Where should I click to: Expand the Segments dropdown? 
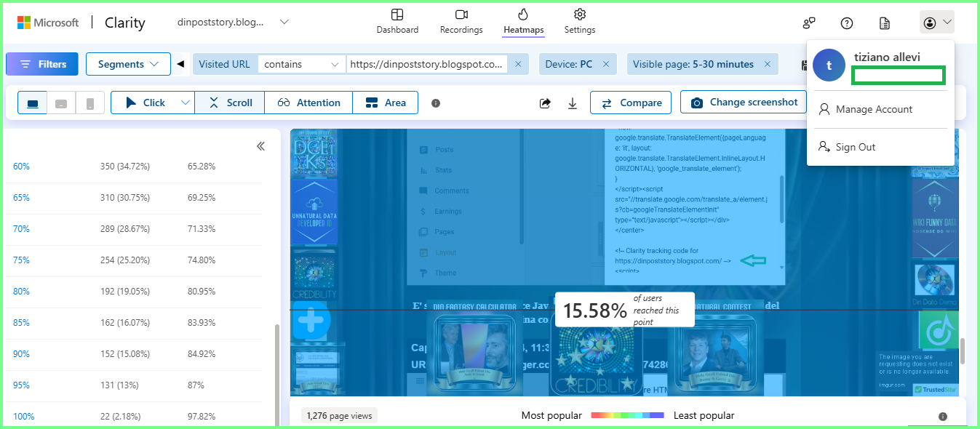pyautogui.click(x=128, y=64)
